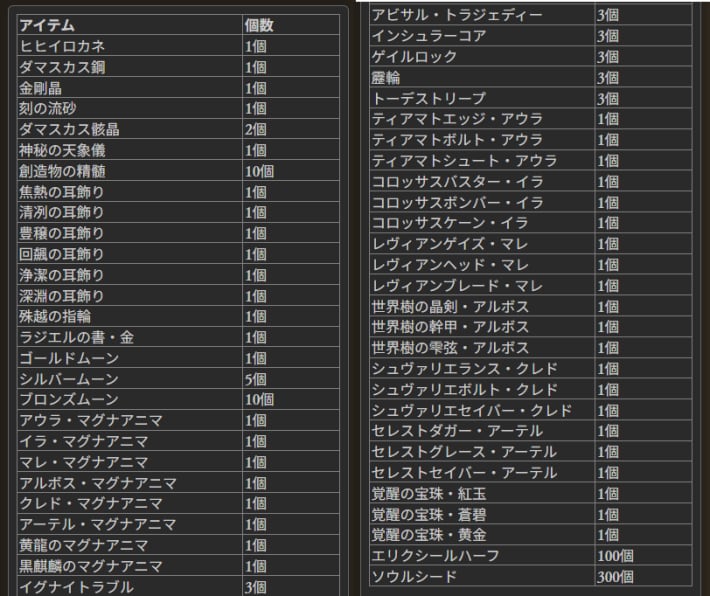Select the 神秘の天象儀 item cell

point(130,150)
